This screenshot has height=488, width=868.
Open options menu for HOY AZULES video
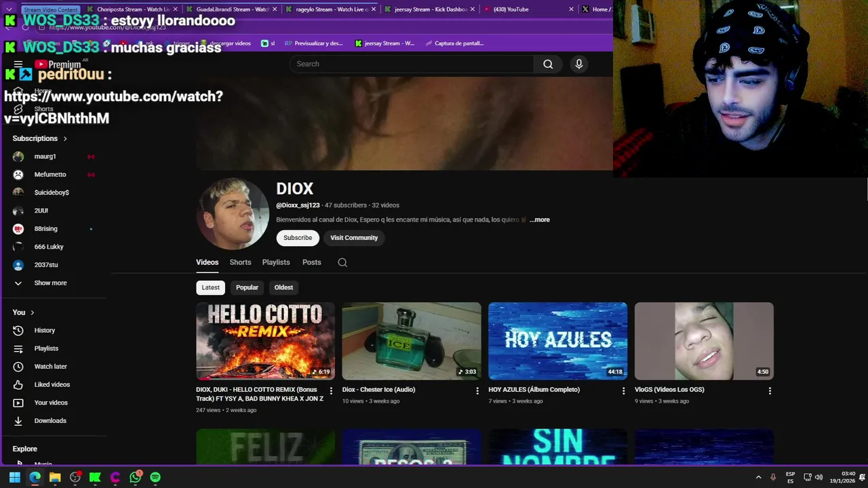[x=623, y=391]
